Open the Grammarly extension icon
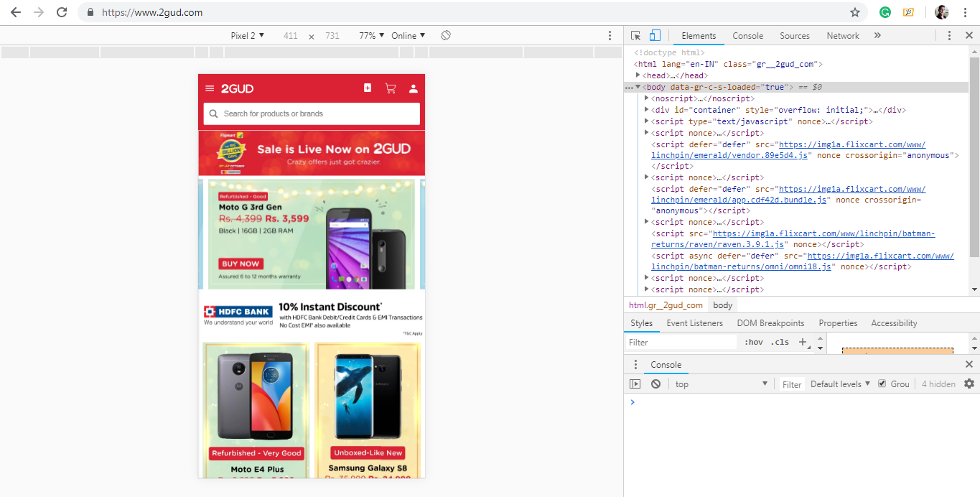 [885, 12]
